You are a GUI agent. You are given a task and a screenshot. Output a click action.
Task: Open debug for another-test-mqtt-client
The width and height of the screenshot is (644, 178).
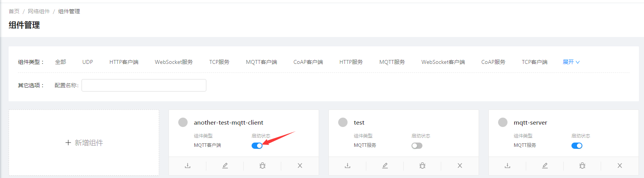(263, 166)
